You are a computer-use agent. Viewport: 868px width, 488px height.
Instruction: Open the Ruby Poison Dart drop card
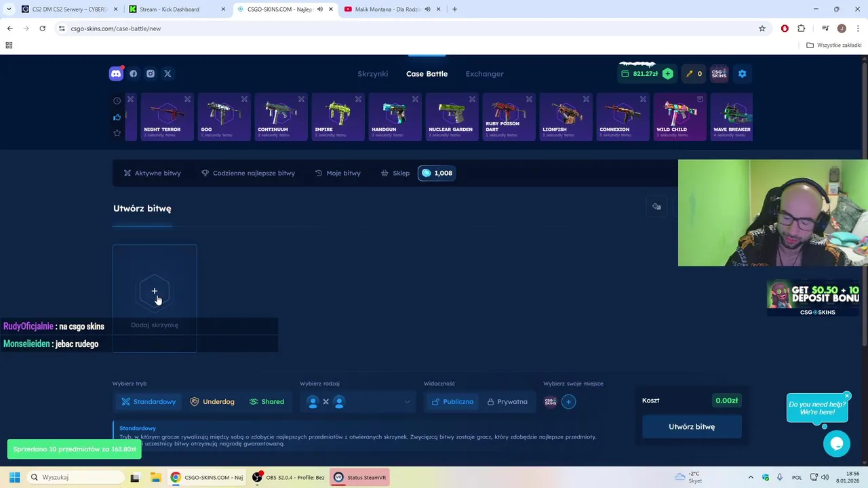[508, 117]
